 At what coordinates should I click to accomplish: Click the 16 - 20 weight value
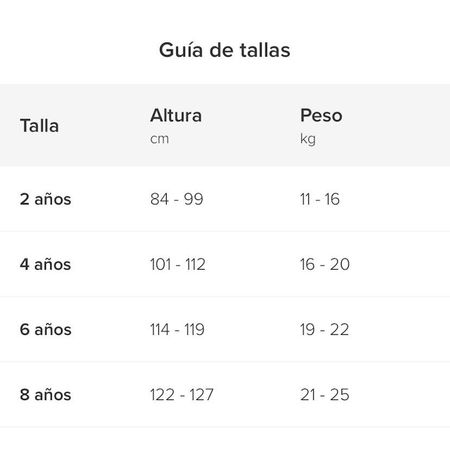click(x=325, y=264)
